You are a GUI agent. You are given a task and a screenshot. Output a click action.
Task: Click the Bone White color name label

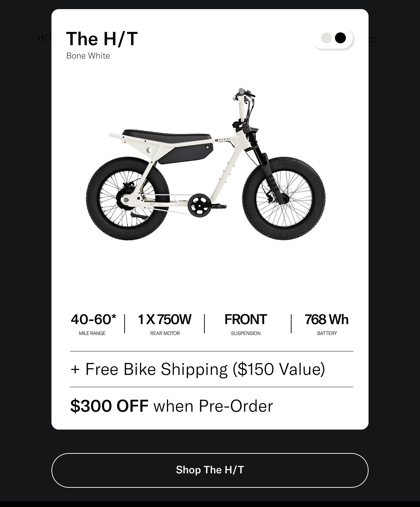click(x=88, y=56)
